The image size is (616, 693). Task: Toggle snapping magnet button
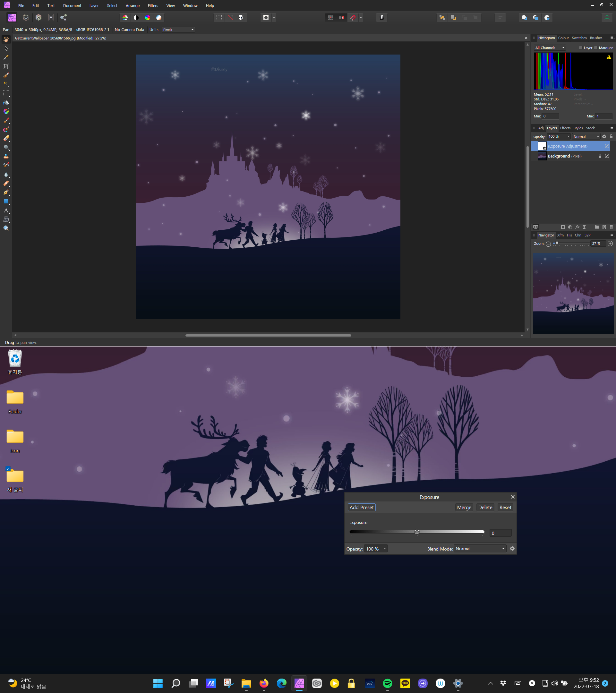[353, 18]
